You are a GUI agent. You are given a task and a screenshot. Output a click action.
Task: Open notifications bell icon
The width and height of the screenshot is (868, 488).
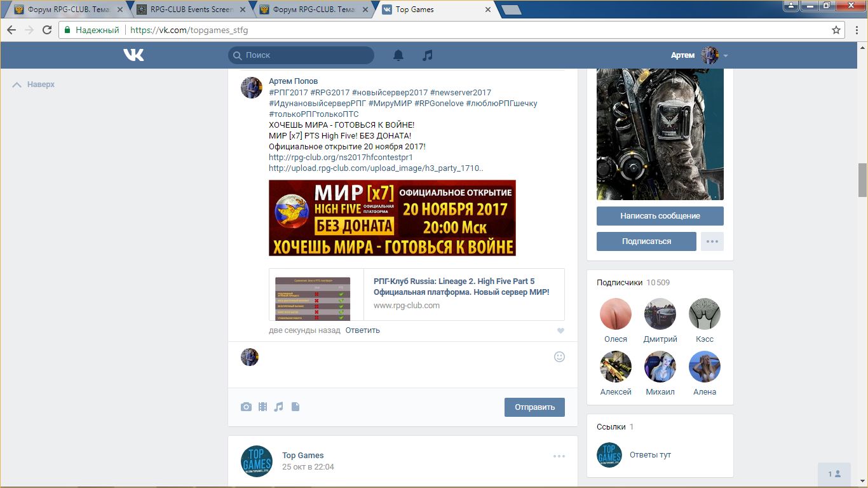coord(398,55)
